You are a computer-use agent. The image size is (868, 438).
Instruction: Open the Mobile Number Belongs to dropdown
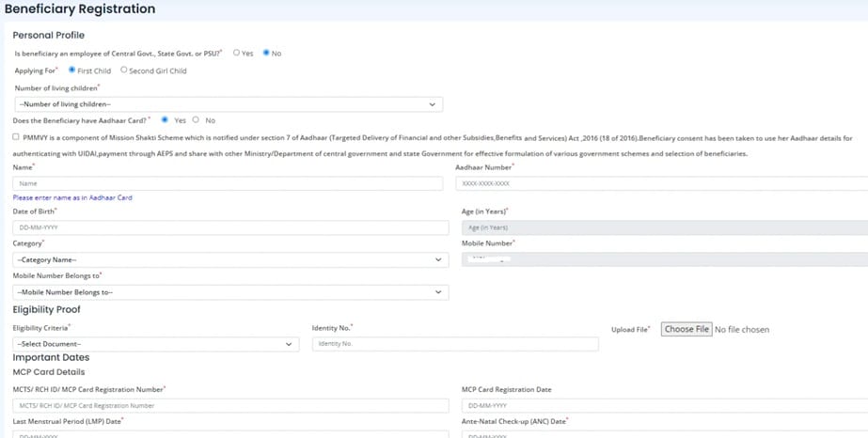point(230,292)
